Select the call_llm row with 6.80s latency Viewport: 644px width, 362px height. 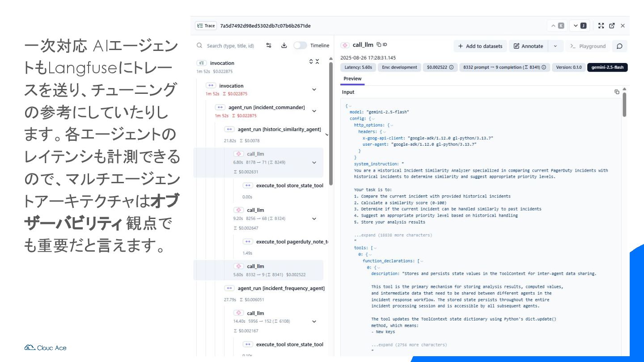point(258,163)
